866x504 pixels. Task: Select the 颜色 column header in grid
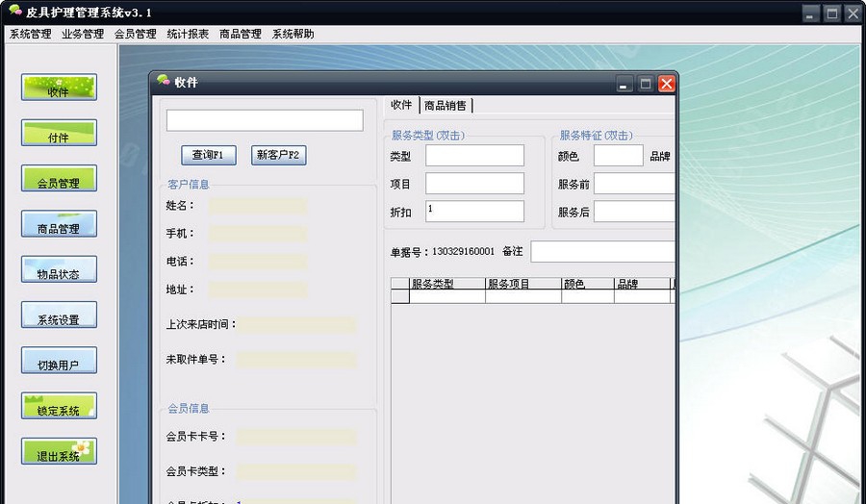tap(588, 284)
